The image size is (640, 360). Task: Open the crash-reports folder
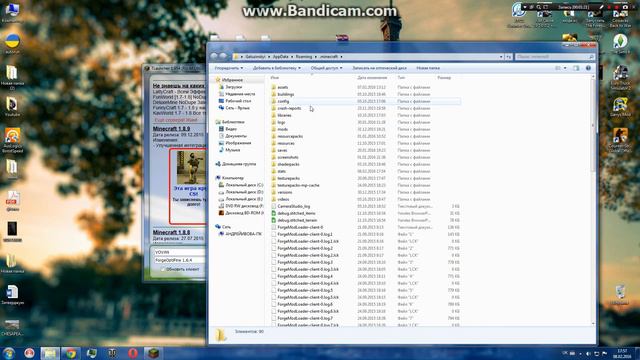coord(289,108)
